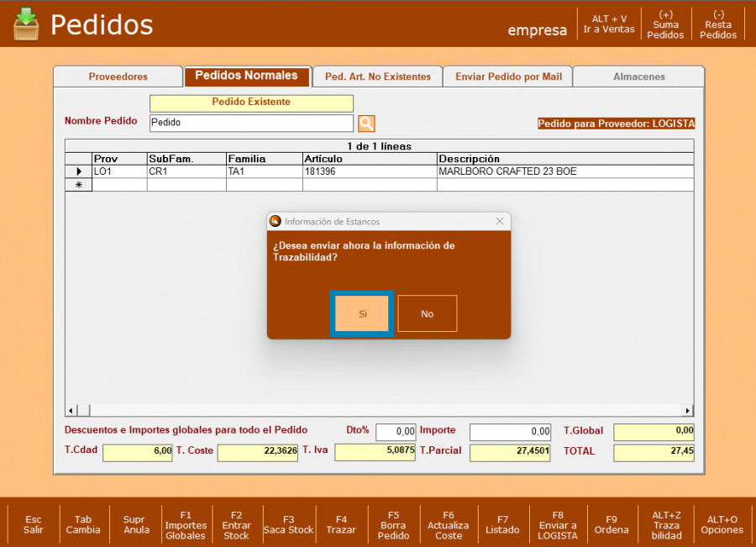
Task: Open ALT+O Opciones in bottom bar
Action: click(722, 524)
